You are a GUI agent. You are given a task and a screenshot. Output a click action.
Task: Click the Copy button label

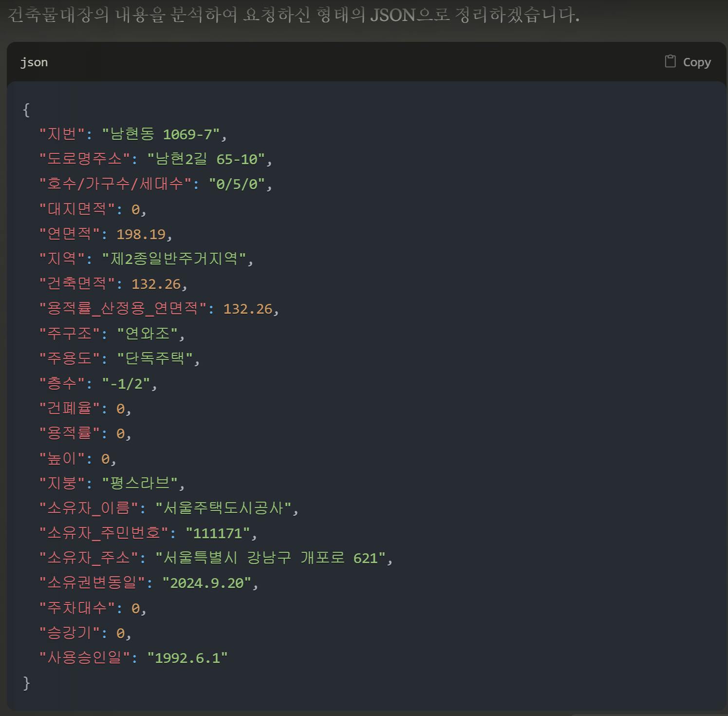697,62
